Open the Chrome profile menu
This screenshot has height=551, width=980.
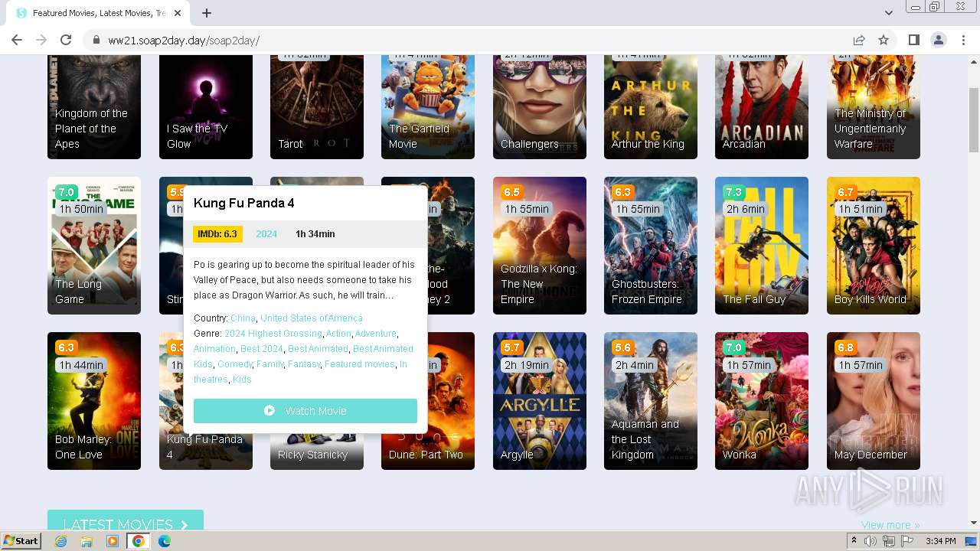[939, 41]
